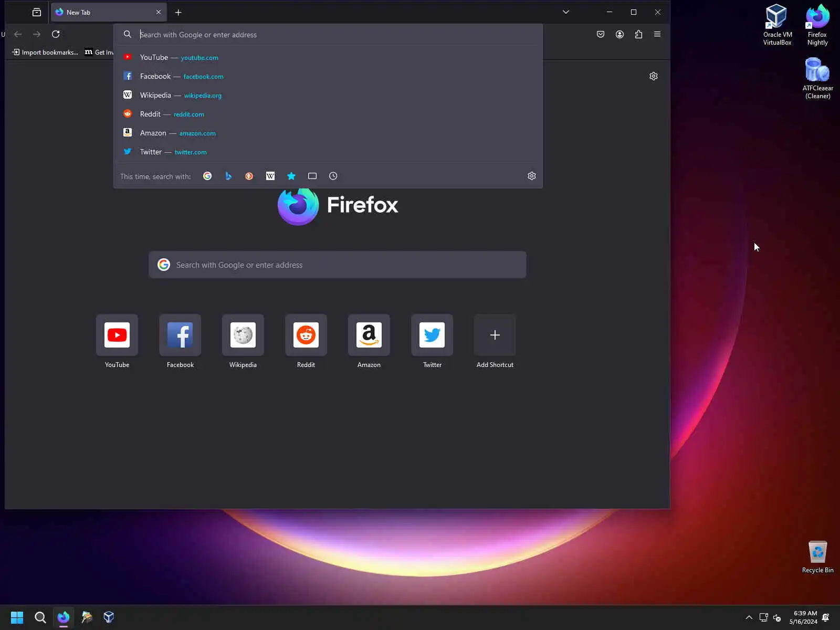Open the Firefox account menu
Image resolution: width=840 pixels, height=630 pixels.
click(x=619, y=34)
